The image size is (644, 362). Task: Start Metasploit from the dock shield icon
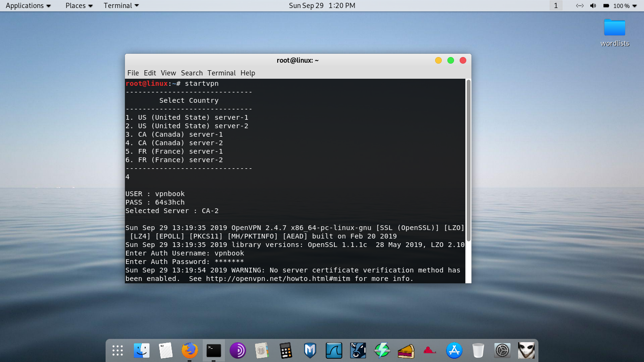pos(310,350)
